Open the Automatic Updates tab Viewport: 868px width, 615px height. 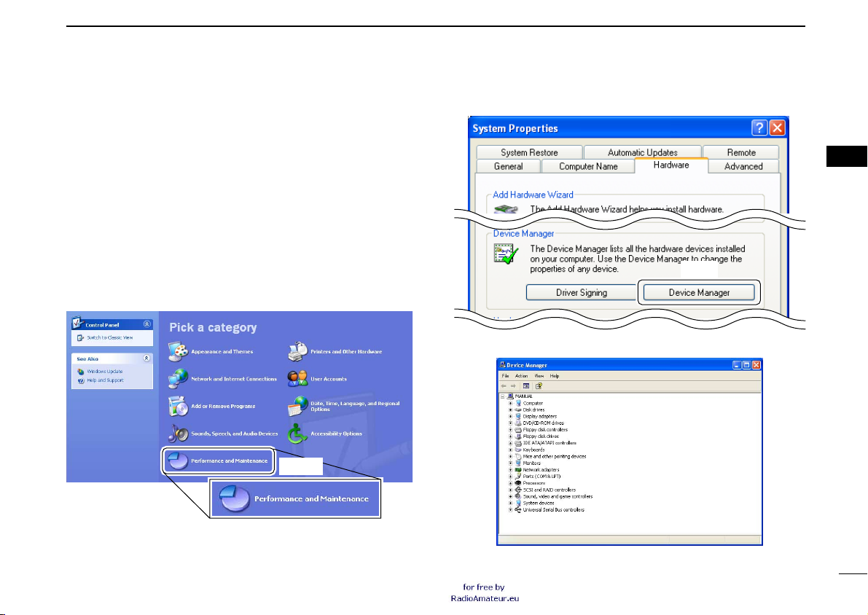click(643, 152)
